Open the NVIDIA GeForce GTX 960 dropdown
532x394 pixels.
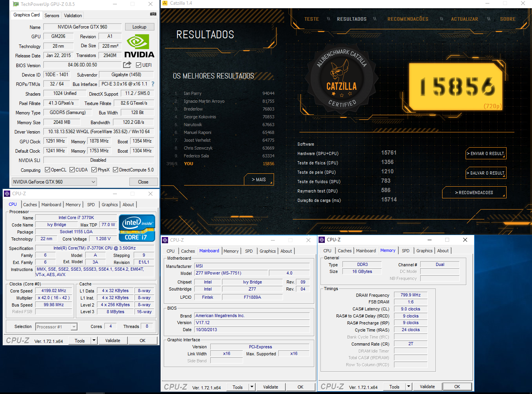click(54, 182)
